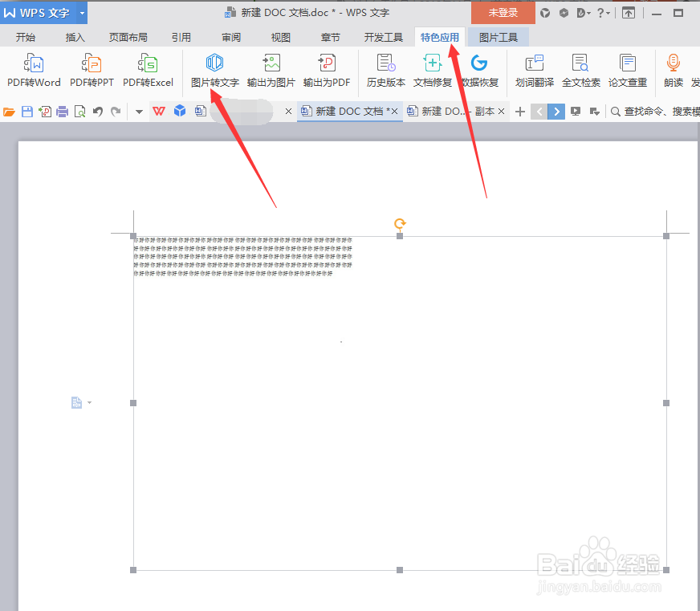Open the 开始 ribbon tab
This screenshot has width=700, height=611.
tap(26, 38)
